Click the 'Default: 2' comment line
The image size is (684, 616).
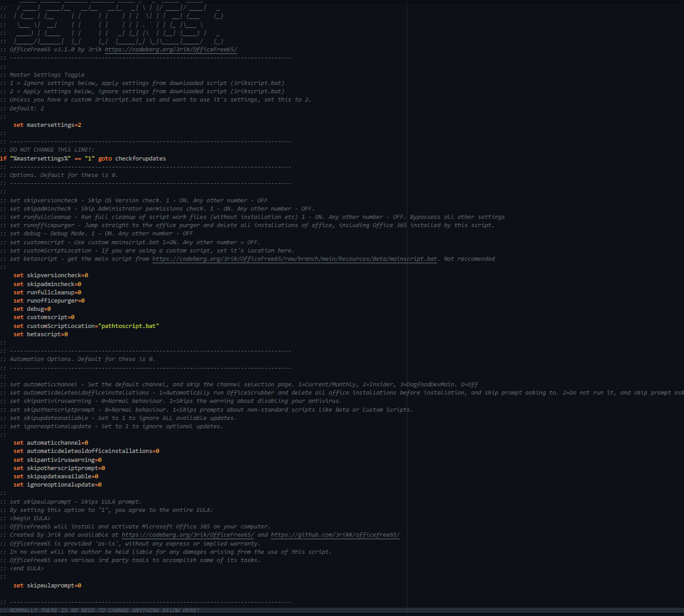(27, 108)
